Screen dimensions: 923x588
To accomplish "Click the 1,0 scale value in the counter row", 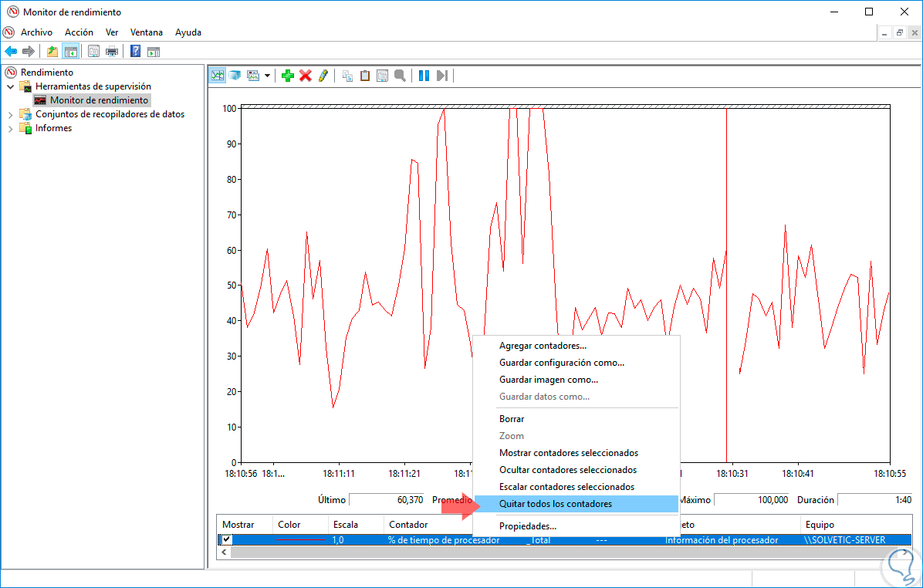I will pyautogui.click(x=338, y=539).
